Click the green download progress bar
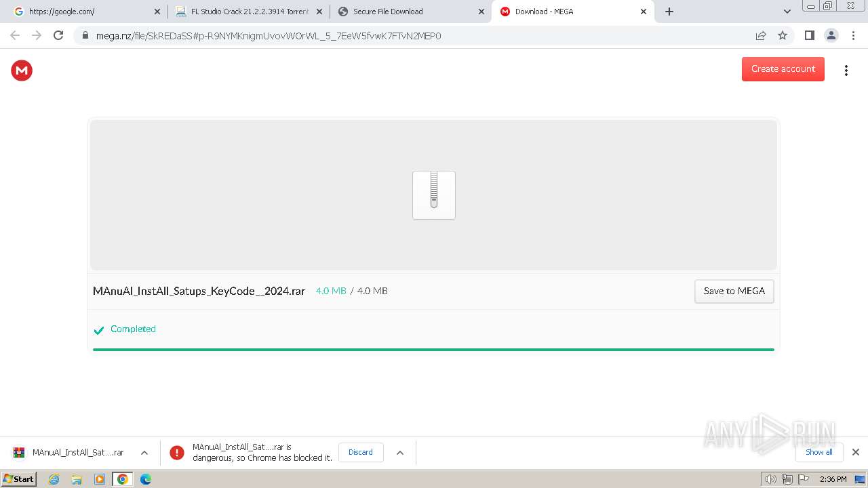The height and width of the screenshot is (488, 868). coord(433,350)
